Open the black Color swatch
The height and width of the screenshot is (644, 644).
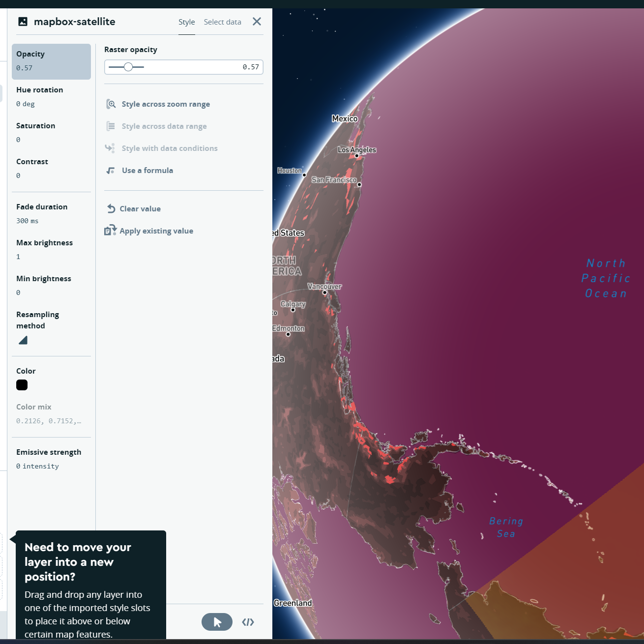[22, 385]
